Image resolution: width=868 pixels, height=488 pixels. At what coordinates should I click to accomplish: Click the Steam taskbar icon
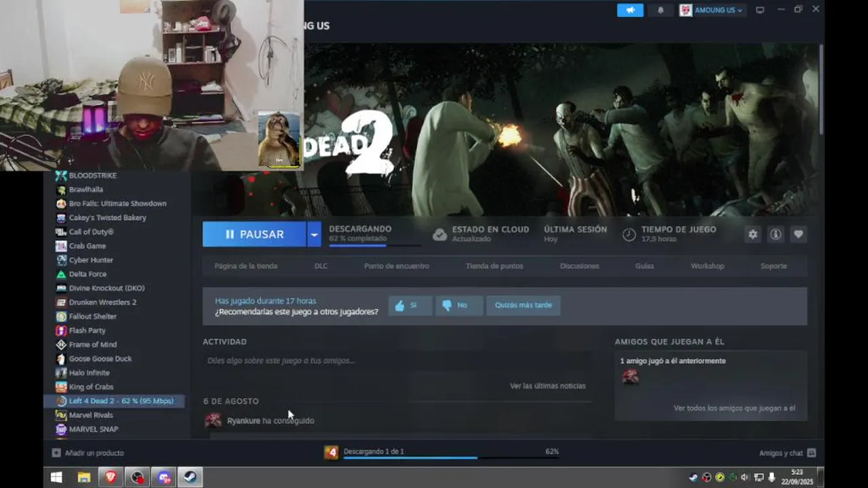coord(190,477)
